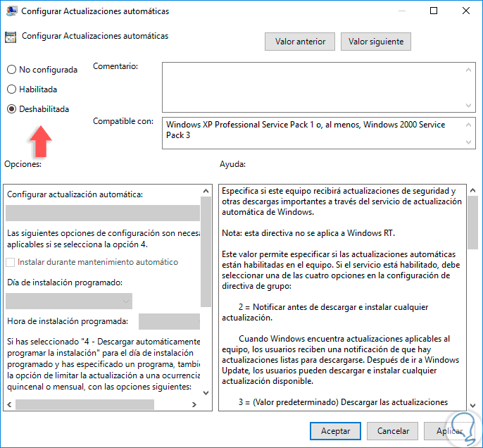Click the Cancelar button
Viewport: 483px width, 448px height.
(x=393, y=431)
